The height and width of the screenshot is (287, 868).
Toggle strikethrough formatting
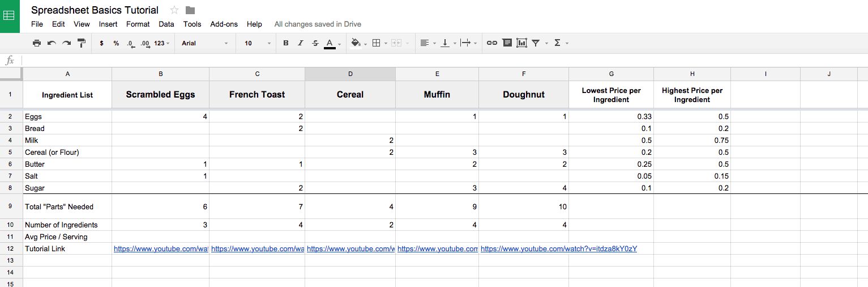(315, 43)
